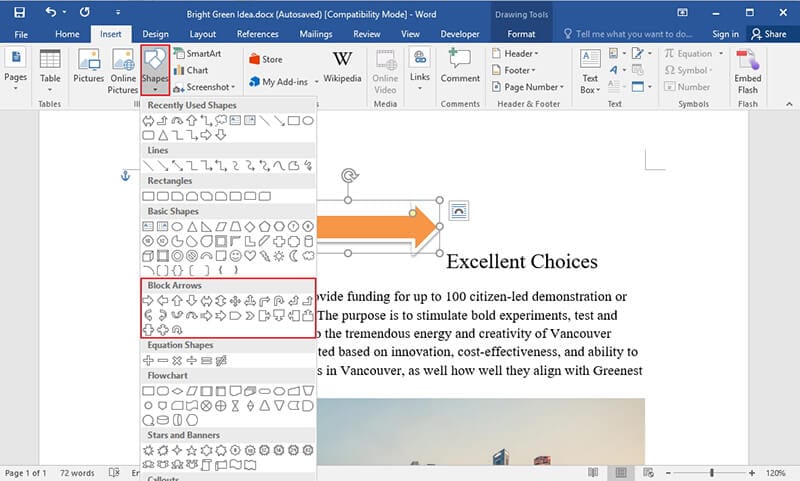Click the Share button

[x=770, y=34]
